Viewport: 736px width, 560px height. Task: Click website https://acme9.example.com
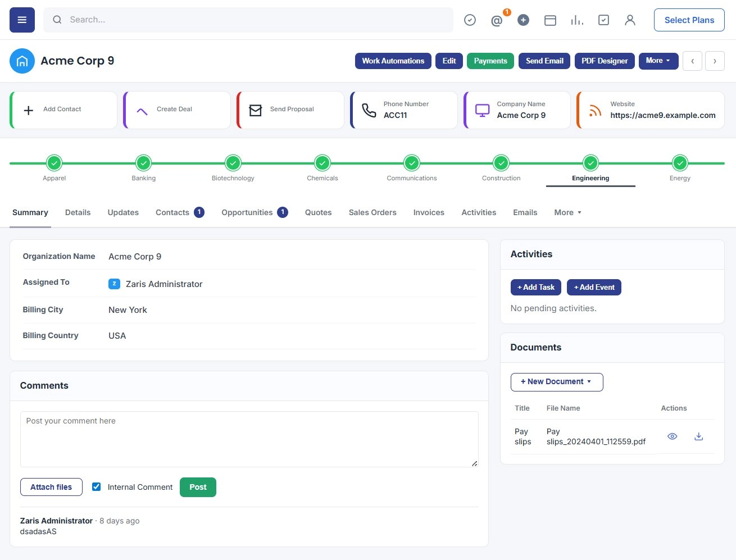tap(663, 115)
